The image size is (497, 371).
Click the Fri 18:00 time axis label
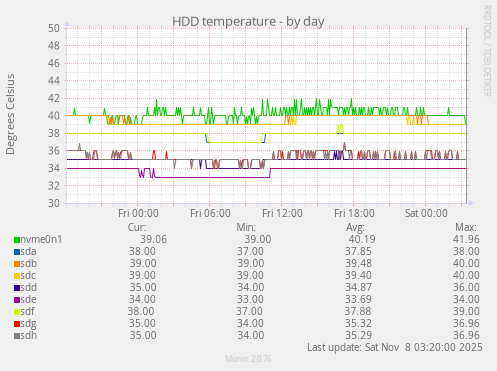pyautogui.click(x=354, y=213)
